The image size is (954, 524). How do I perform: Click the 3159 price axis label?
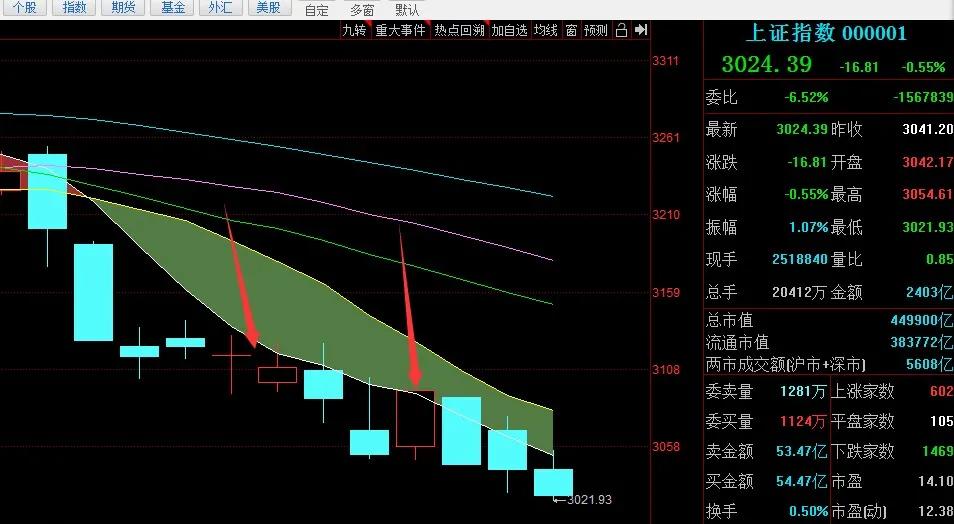click(665, 292)
